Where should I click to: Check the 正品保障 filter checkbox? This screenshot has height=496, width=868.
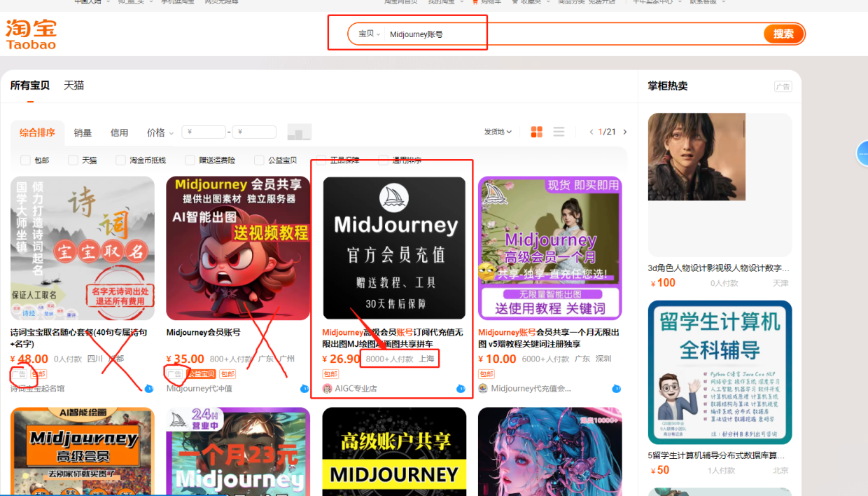[x=321, y=160]
